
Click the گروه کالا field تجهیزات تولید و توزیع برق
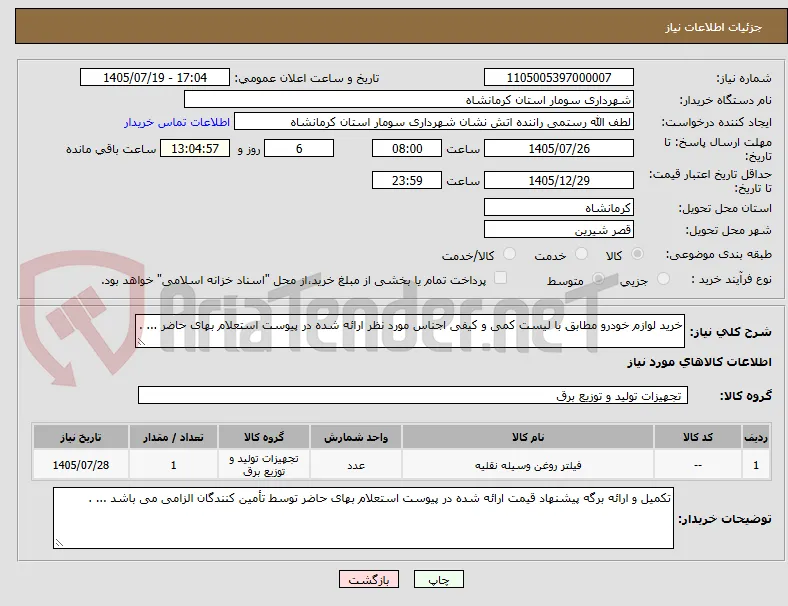pos(413,395)
